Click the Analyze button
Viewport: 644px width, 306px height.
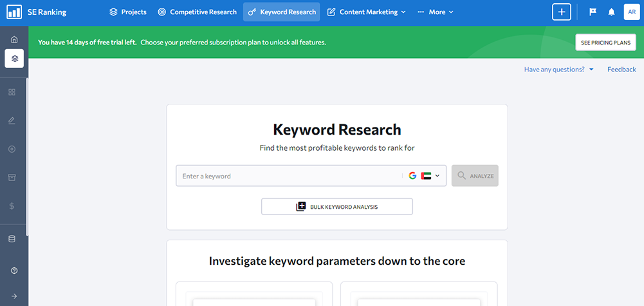pyautogui.click(x=475, y=176)
